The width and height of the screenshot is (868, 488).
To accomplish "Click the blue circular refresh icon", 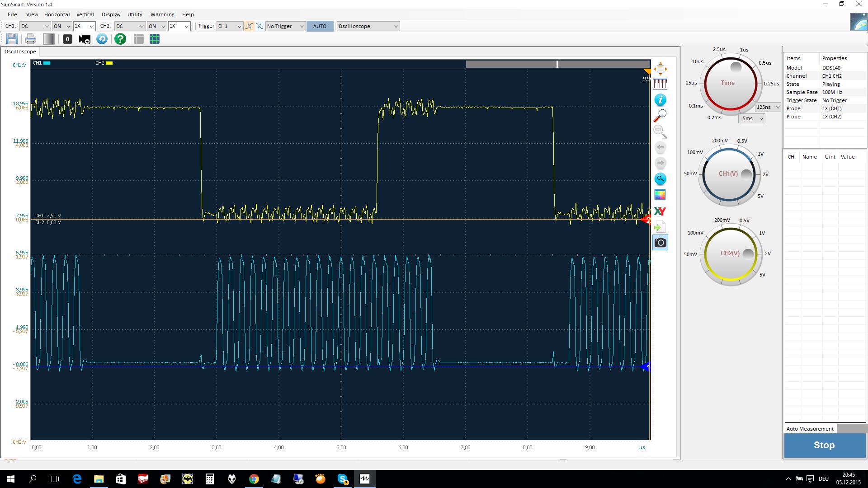I will (102, 39).
